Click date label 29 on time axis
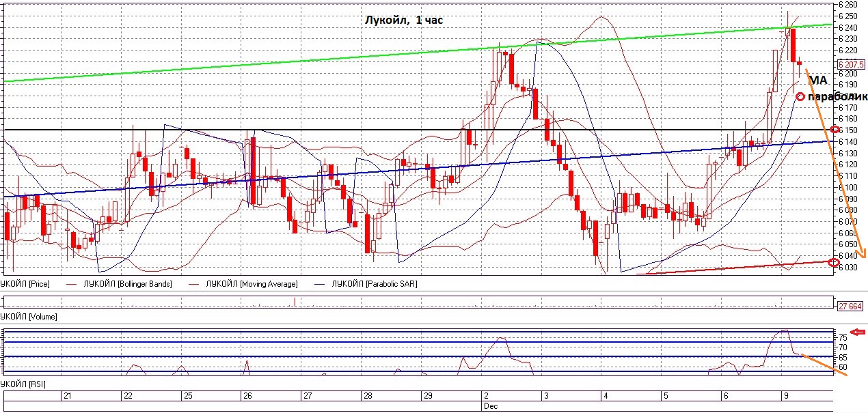 [x=427, y=395]
